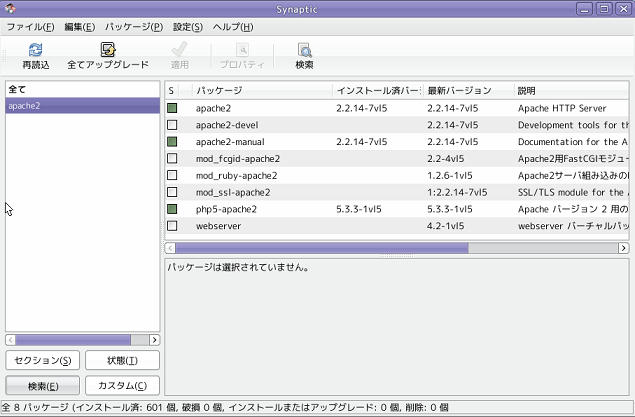This screenshot has width=635, height=417.
Task: Click installed version 5.3.3-1vl5 cell
Action: 358,209
